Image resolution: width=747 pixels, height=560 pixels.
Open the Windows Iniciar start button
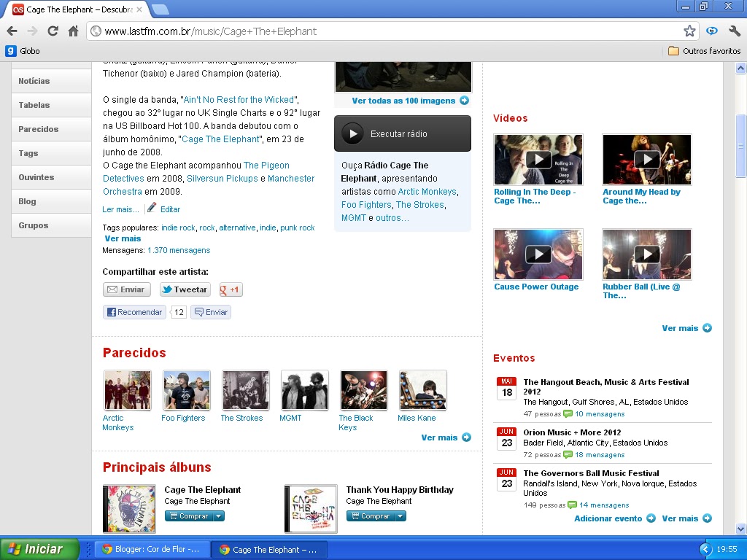39,549
